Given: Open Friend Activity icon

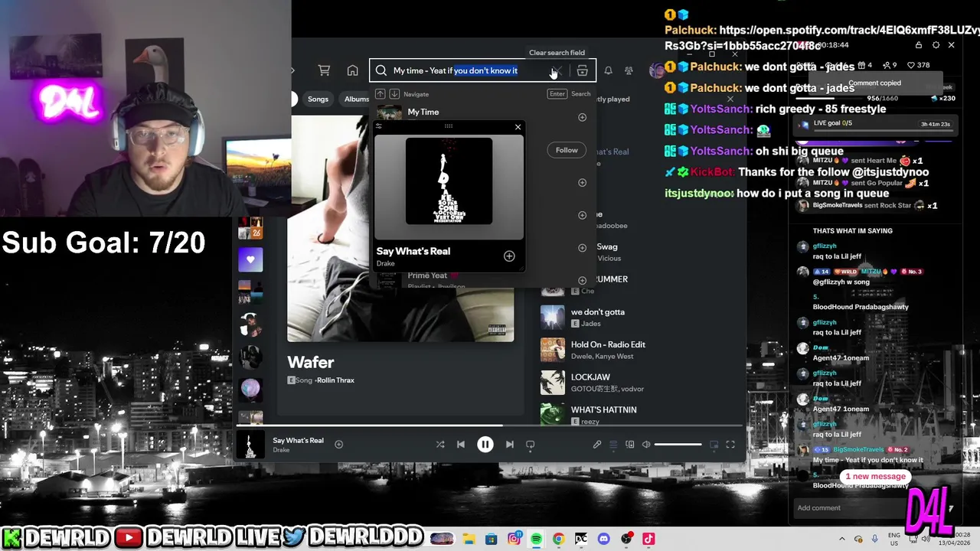Looking at the screenshot, I should pos(629,70).
